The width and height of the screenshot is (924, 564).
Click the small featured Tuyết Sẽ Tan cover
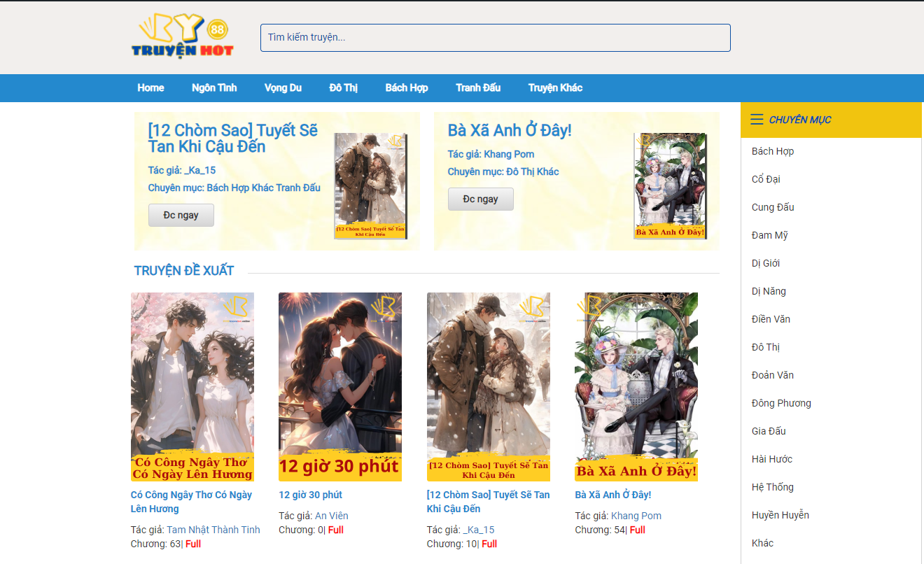(370, 186)
